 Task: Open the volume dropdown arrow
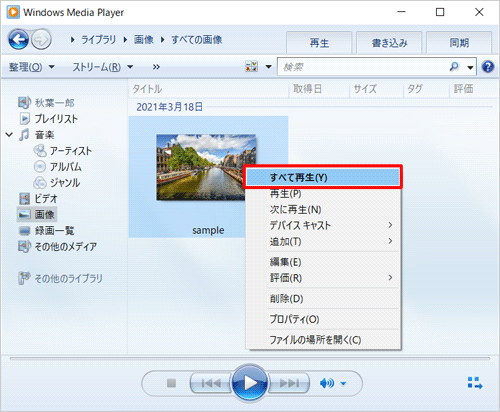(343, 384)
